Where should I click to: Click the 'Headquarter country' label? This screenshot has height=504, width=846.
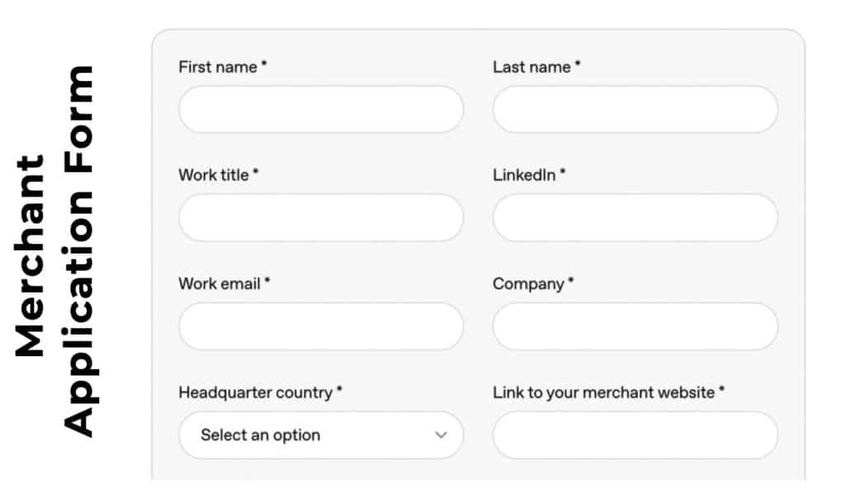[x=255, y=392]
